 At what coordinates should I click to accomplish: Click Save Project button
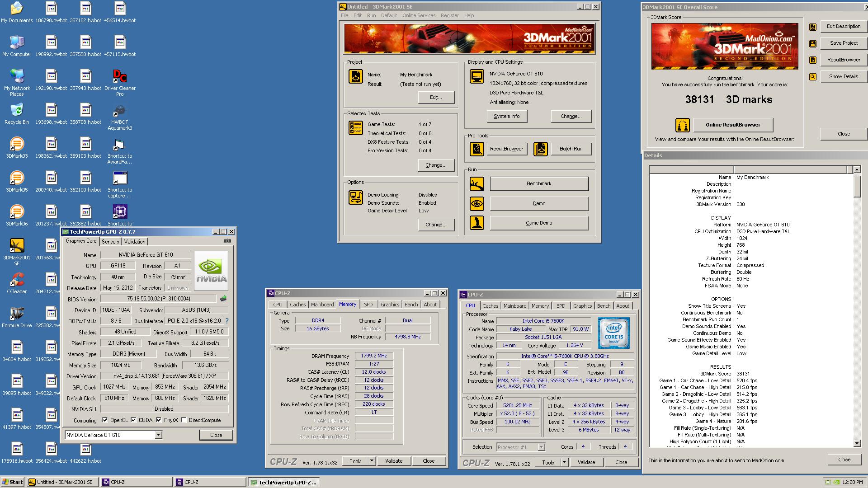(844, 43)
